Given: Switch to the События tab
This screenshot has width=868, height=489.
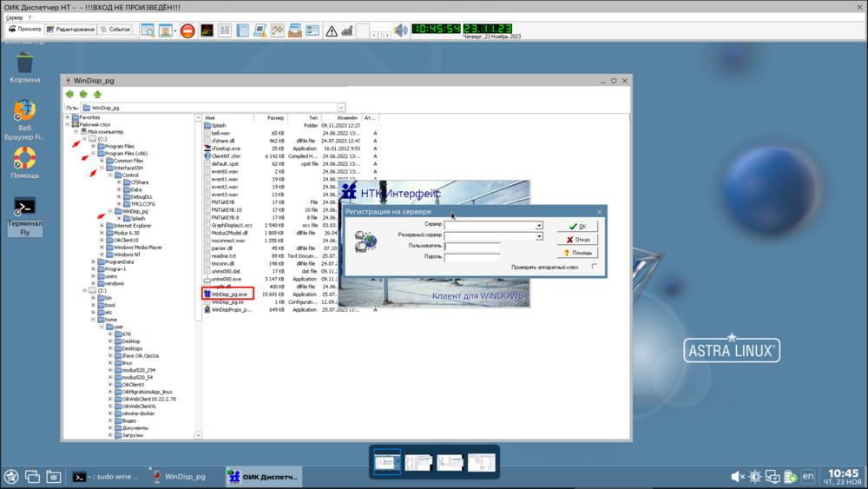Looking at the screenshot, I should coord(115,30).
